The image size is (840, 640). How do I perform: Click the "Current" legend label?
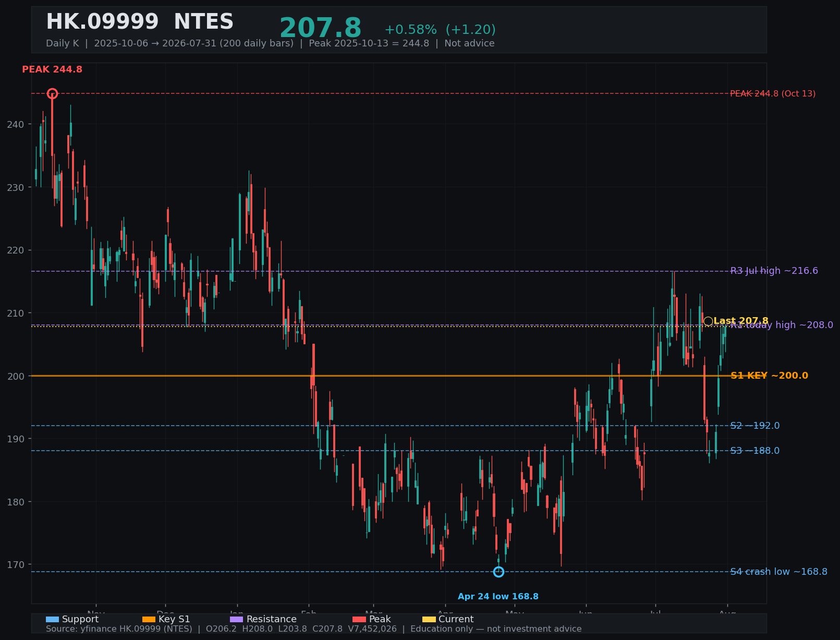point(456,619)
